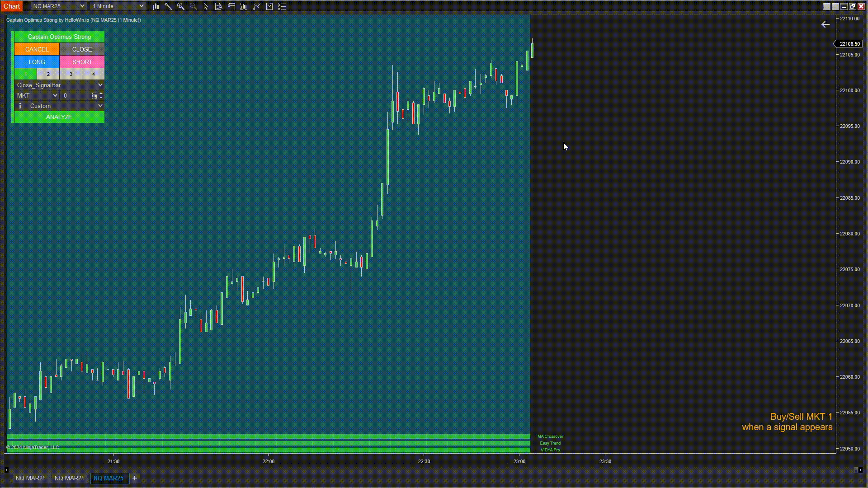Expand the 1 Minute interval dropdown
The width and height of the screenshot is (868, 488).
pos(118,6)
